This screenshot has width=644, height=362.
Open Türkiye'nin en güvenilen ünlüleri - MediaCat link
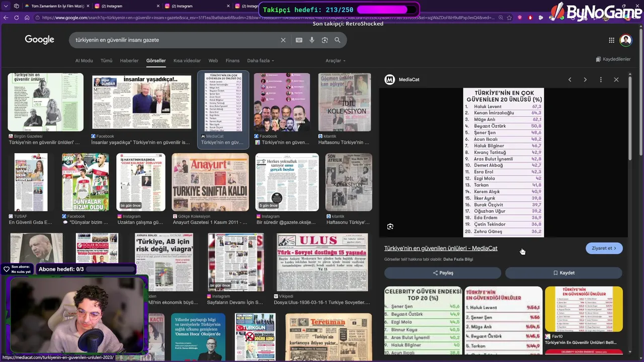tap(441, 248)
